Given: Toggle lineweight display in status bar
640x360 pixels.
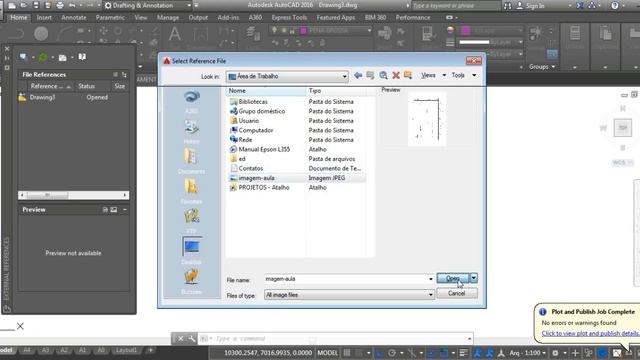Looking at the screenshot, I should (463, 353).
